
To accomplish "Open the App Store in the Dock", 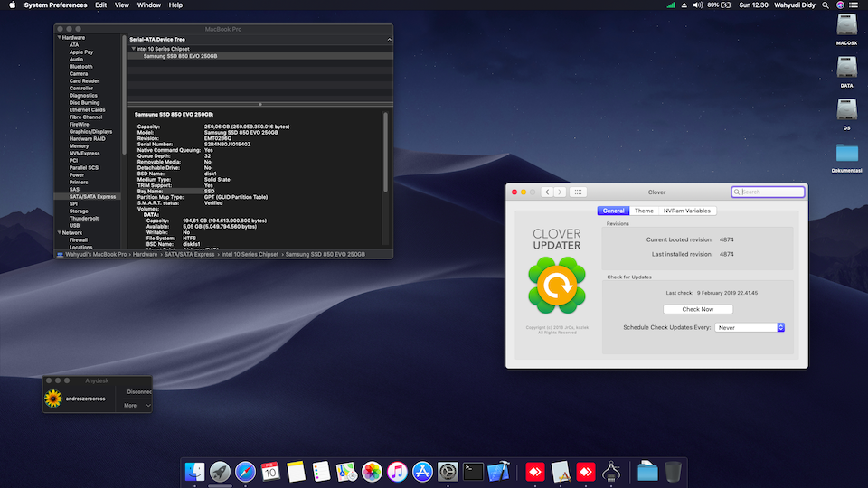I will pyautogui.click(x=422, y=472).
